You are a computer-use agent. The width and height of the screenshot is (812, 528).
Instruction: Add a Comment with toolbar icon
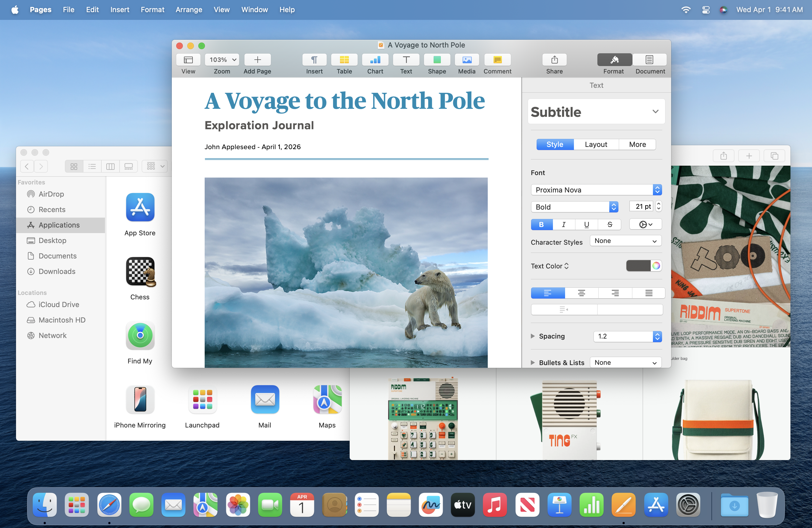click(x=497, y=60)
